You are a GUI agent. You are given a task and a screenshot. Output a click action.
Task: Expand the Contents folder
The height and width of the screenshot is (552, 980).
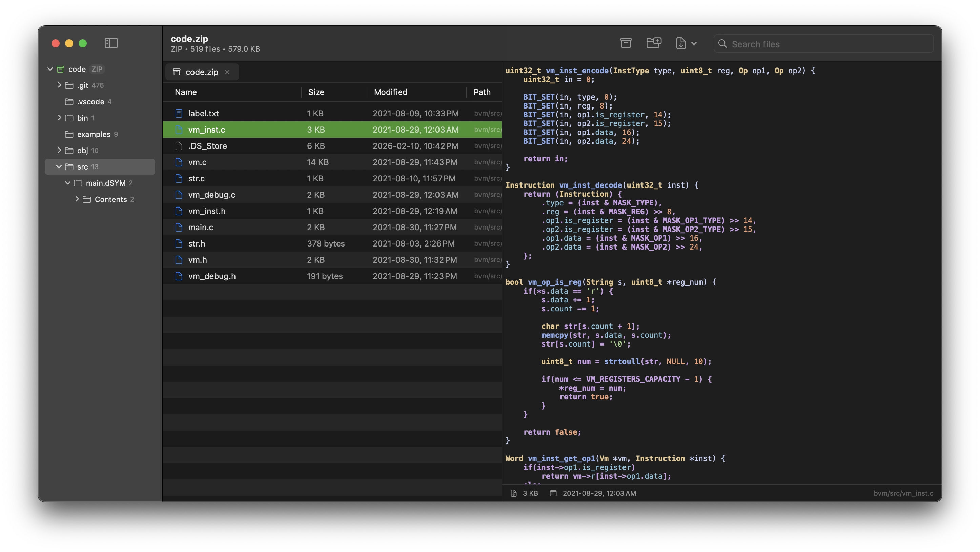77,199
